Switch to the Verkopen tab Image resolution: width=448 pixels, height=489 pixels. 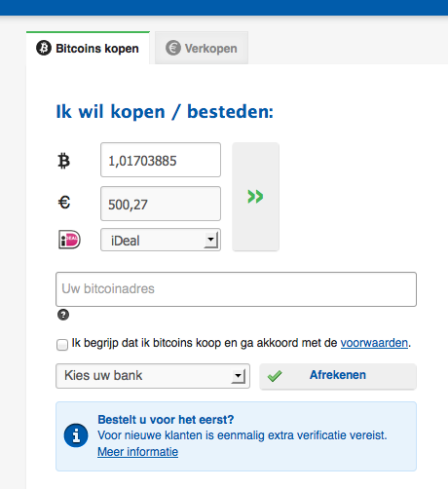pos(202,48)
